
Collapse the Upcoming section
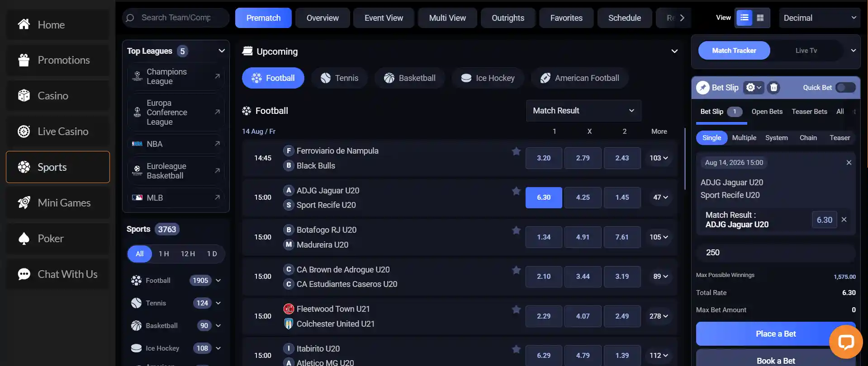tap(674, 52)
